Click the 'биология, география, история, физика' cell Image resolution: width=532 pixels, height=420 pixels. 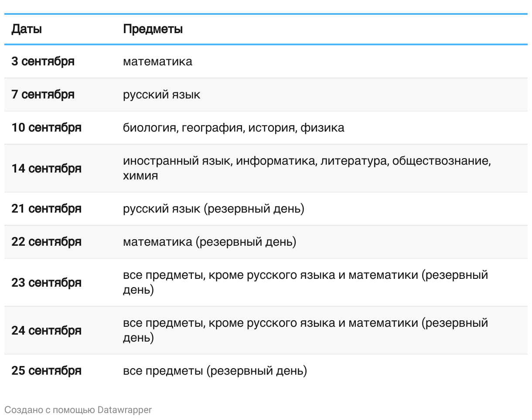tap(233, 128)
